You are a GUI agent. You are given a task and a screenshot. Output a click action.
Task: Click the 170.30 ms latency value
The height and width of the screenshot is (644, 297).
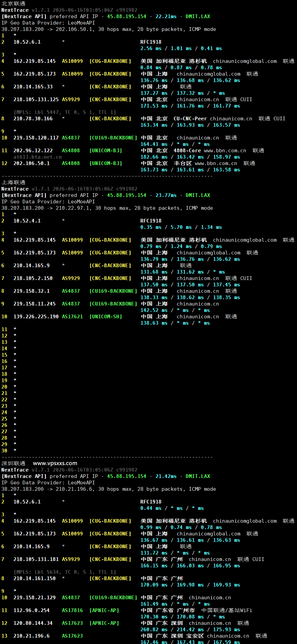coord(154,617)
